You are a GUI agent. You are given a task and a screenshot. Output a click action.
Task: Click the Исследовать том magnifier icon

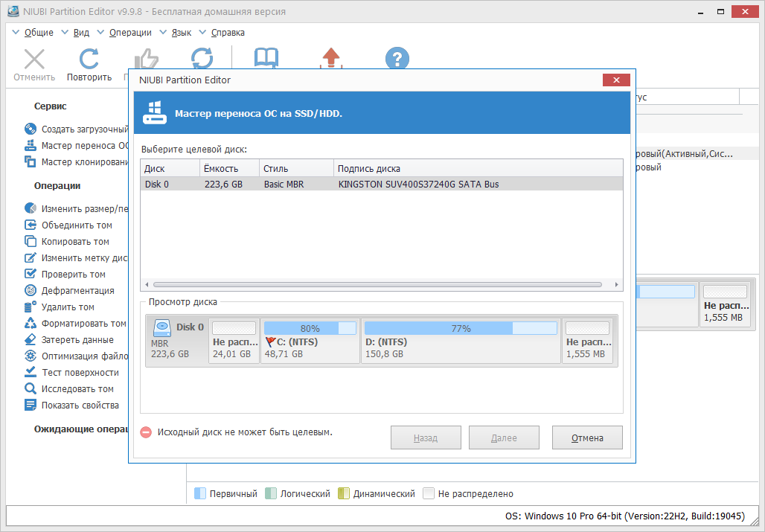(31, 388)
